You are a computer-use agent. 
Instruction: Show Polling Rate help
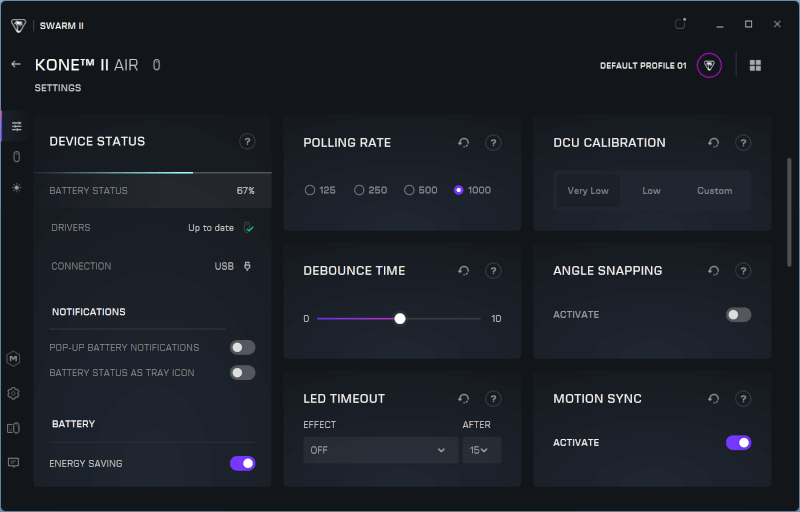(493, 143)
